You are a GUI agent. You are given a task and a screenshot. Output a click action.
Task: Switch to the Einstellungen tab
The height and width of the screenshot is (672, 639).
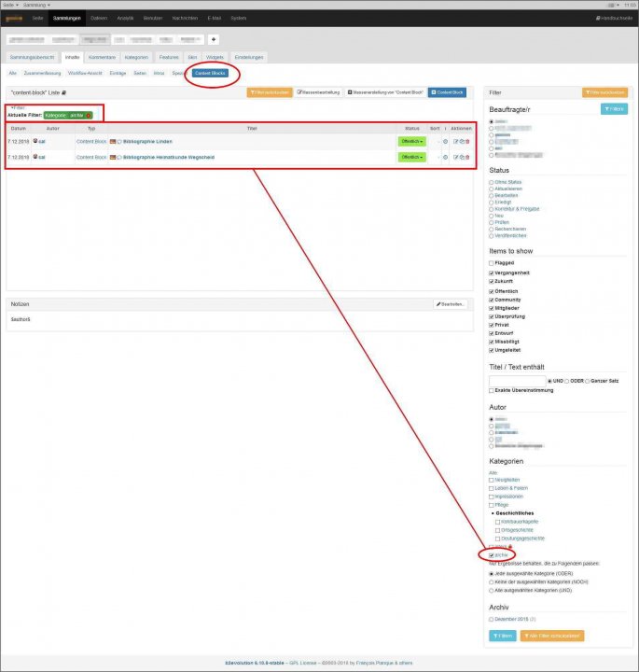[x=249, y=58]
